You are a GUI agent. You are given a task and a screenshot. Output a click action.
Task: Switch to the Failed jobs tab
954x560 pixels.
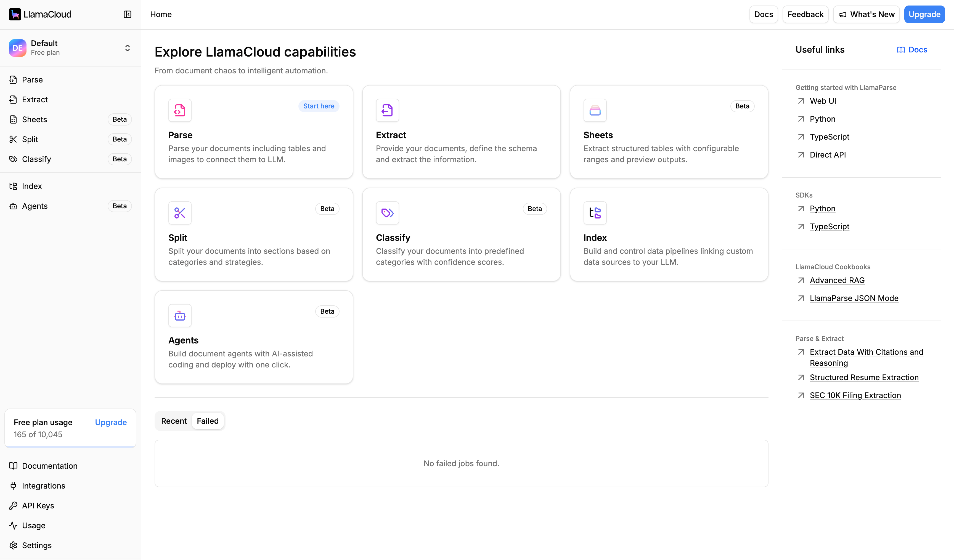(x=208, y=421)
